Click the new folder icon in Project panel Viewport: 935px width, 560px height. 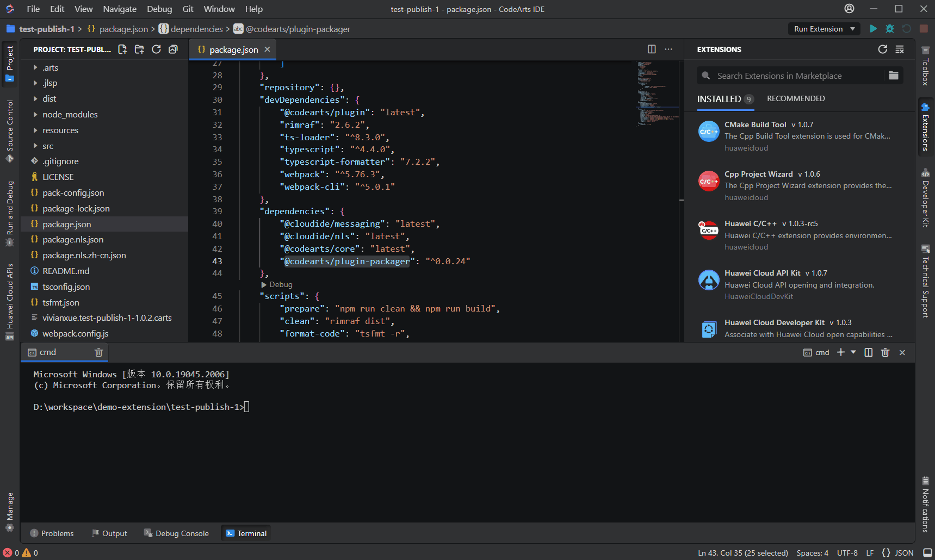[139, 49]
